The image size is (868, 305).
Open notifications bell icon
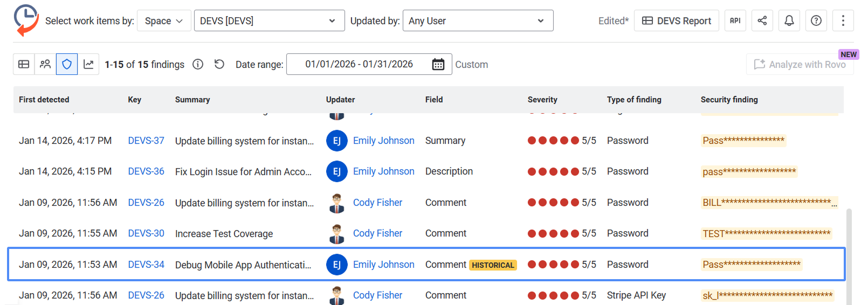pos(789,20)
